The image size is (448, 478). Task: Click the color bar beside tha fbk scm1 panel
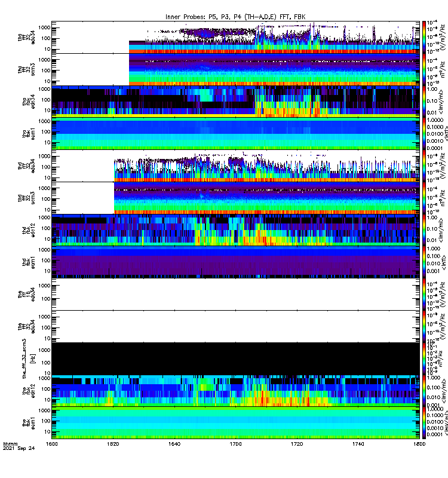point(424,133)
